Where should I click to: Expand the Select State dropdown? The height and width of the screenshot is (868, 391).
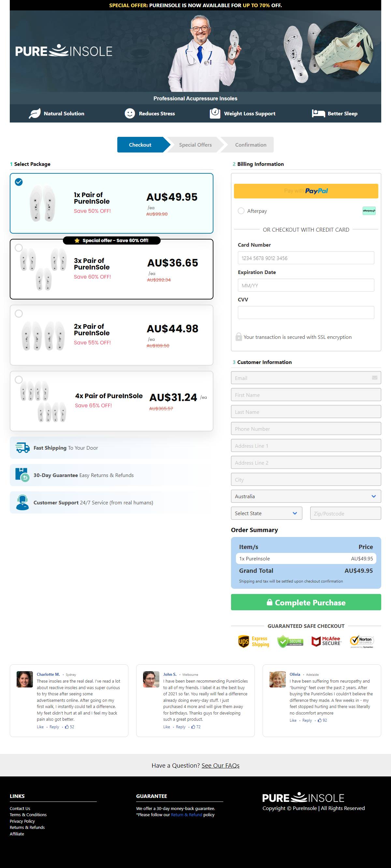(x=266, y=513)
